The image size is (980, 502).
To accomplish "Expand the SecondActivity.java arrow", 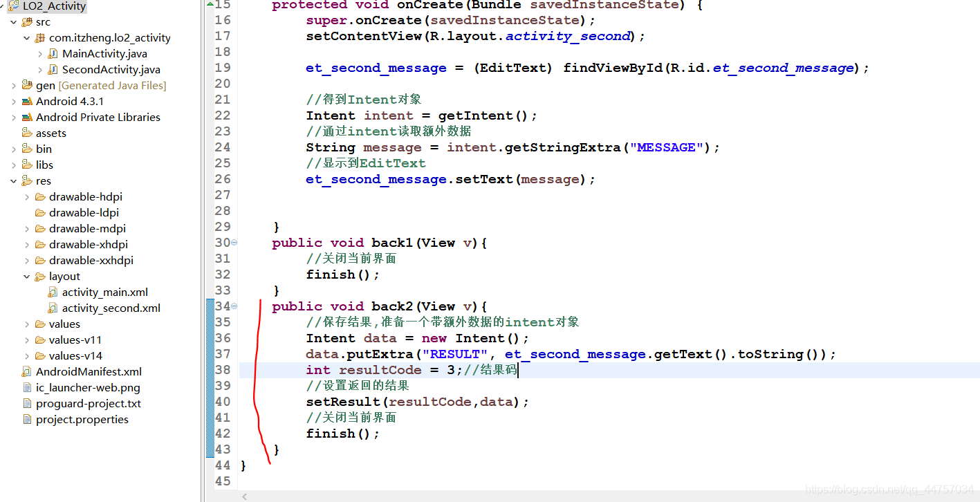I will tap(40, 70).
